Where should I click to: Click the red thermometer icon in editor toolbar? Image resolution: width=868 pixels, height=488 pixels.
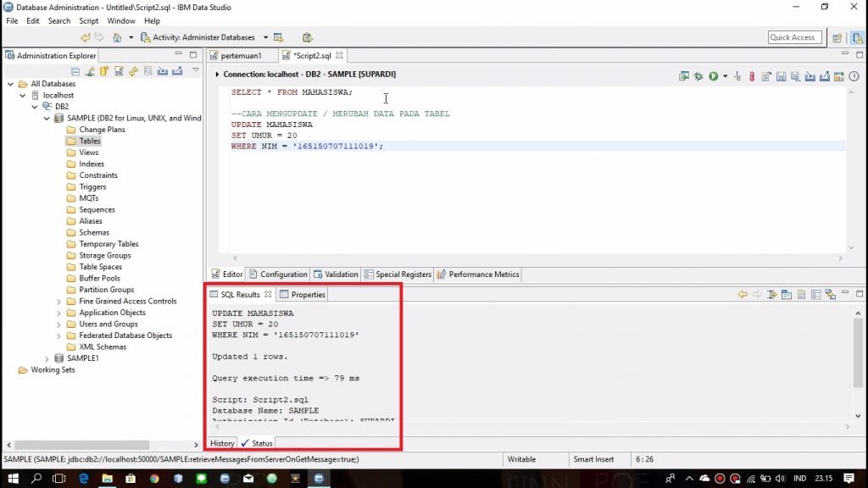(x=751, y=76)
